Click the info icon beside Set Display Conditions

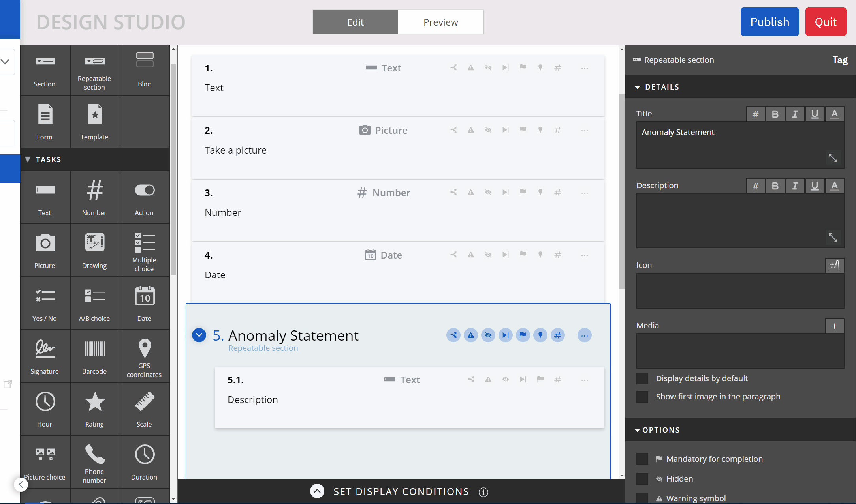tap(483, 492)
